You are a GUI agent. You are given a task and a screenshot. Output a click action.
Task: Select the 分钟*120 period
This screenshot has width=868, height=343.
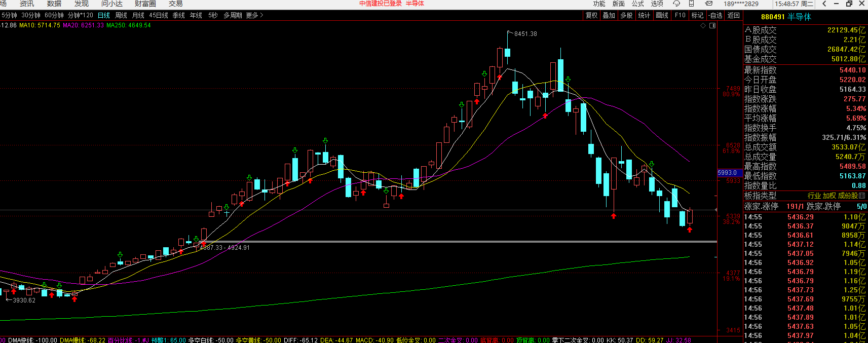pos(81,15)
